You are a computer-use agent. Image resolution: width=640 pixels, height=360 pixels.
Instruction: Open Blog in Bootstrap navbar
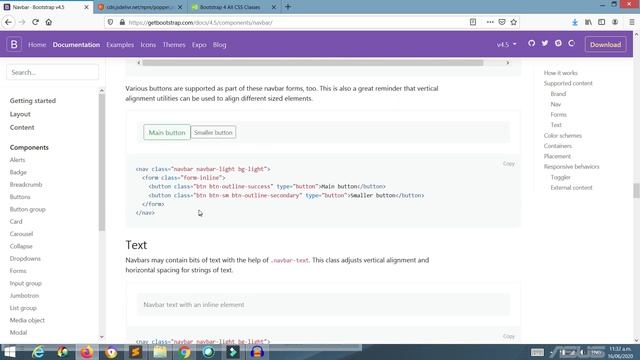(x=220, y=45)
